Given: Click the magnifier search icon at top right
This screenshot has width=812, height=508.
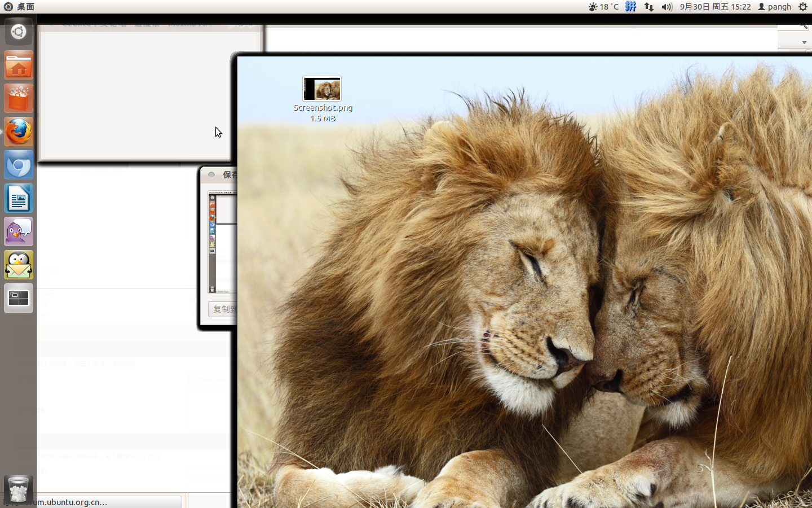Looking at the screenshot, I should coord(804,26).
